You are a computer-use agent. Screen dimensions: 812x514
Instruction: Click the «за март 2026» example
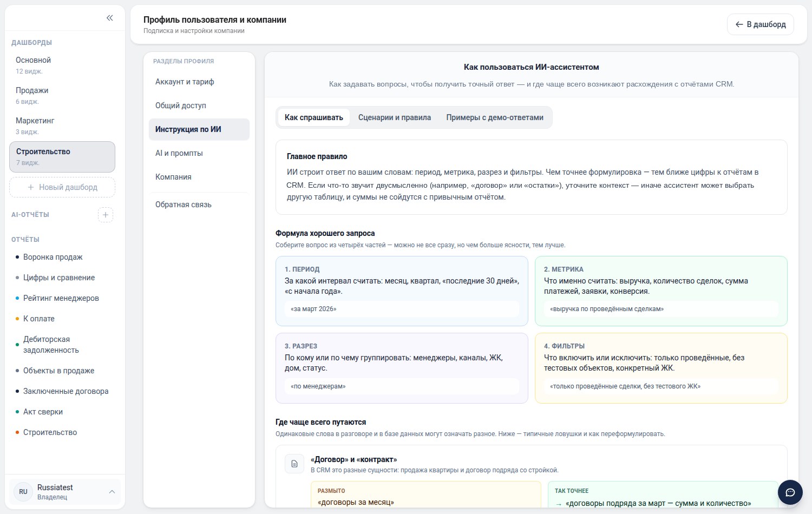point(402,309)
